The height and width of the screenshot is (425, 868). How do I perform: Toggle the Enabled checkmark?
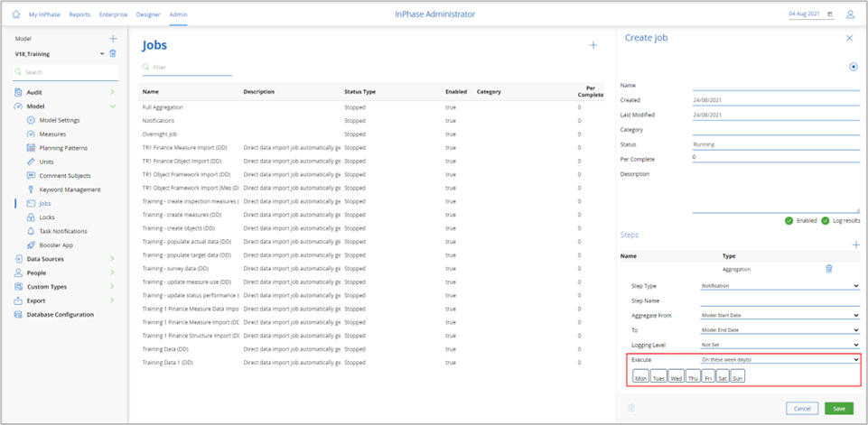789,220
